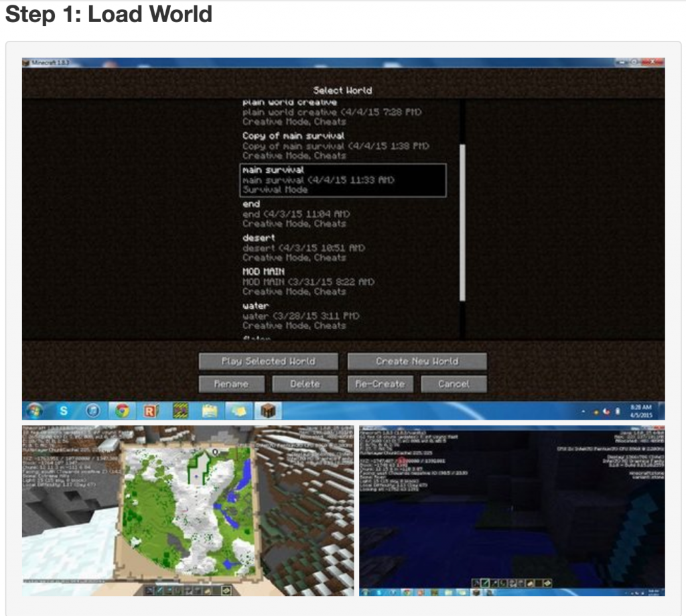Select the 'Copy of main survival' world
686x616 pixels.
point(343,146)
